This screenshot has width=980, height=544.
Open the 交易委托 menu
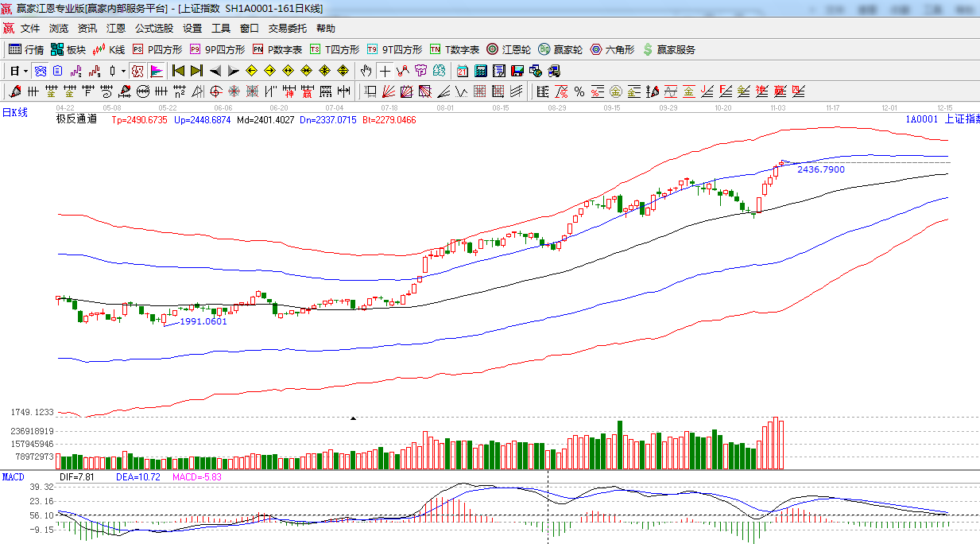pyautogui.click(x=287, y=28)
